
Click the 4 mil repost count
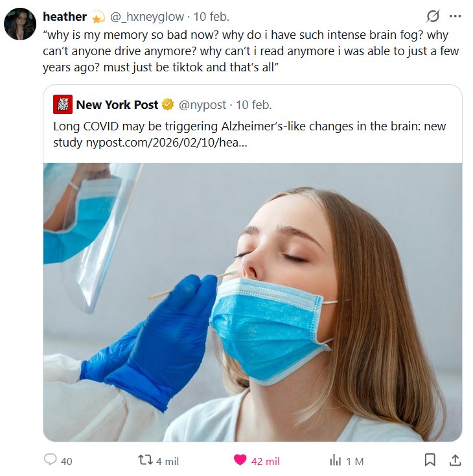point(167,461)
